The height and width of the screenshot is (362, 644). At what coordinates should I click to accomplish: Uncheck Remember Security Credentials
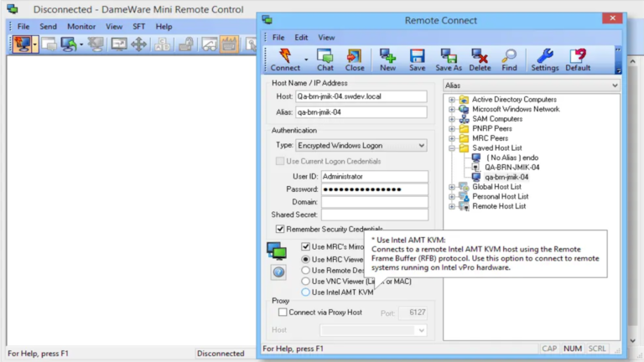[280, 229]
